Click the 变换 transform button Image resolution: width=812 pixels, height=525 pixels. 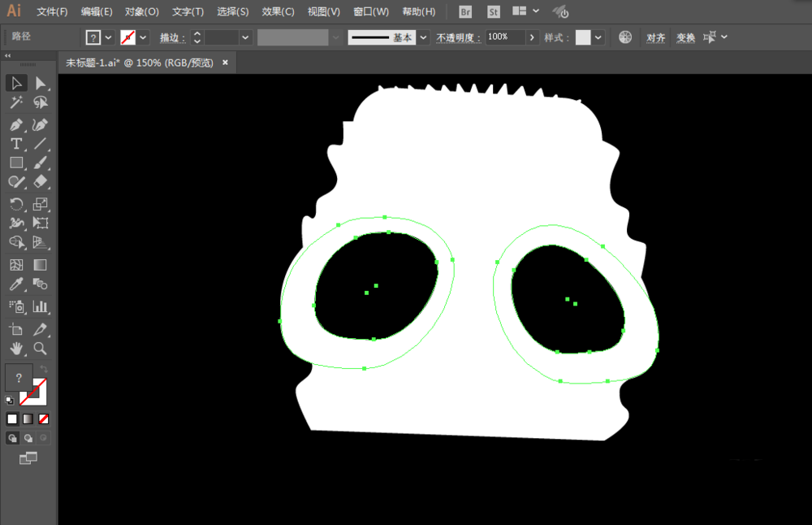point(685,37)
